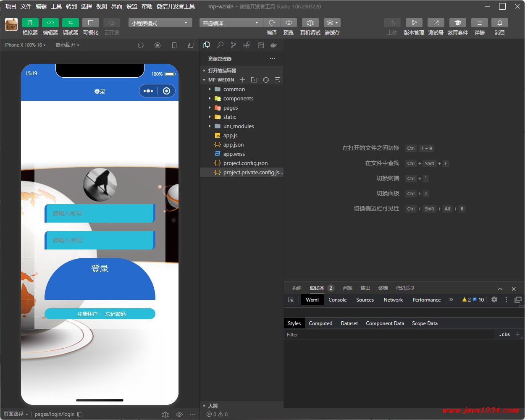Image resolution: width=525 pixels, height=420 pixels.
Task: Click the 登录 login button in simulator
Action: pos(100,278)
